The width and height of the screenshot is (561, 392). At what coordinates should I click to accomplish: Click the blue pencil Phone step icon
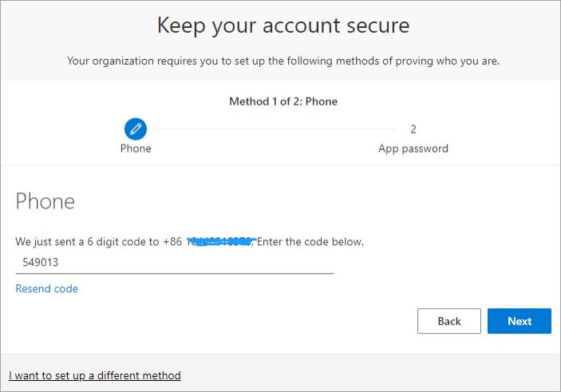(136, 129)
